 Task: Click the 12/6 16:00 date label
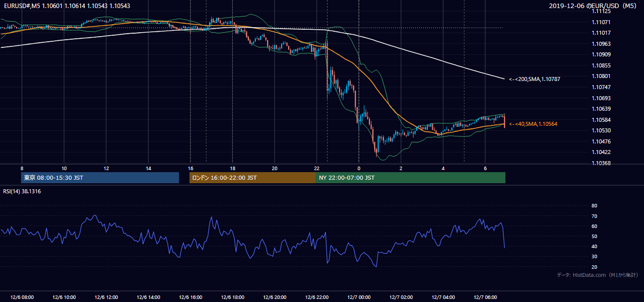pyautogui.click(x=190, y=297)
